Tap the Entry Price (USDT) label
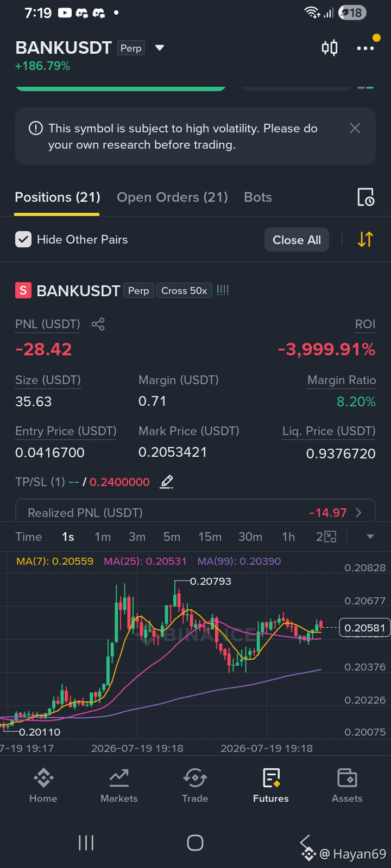 66,431
